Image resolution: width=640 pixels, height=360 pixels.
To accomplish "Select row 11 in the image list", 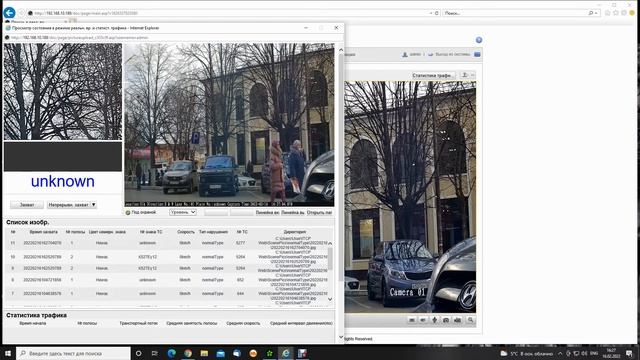I will [x=168, y=243].
